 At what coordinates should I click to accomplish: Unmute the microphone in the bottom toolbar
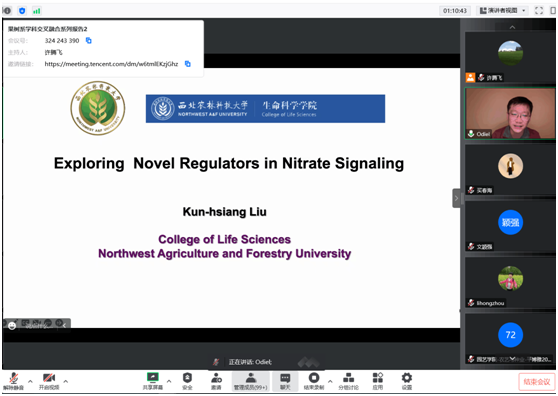point(14,381)
